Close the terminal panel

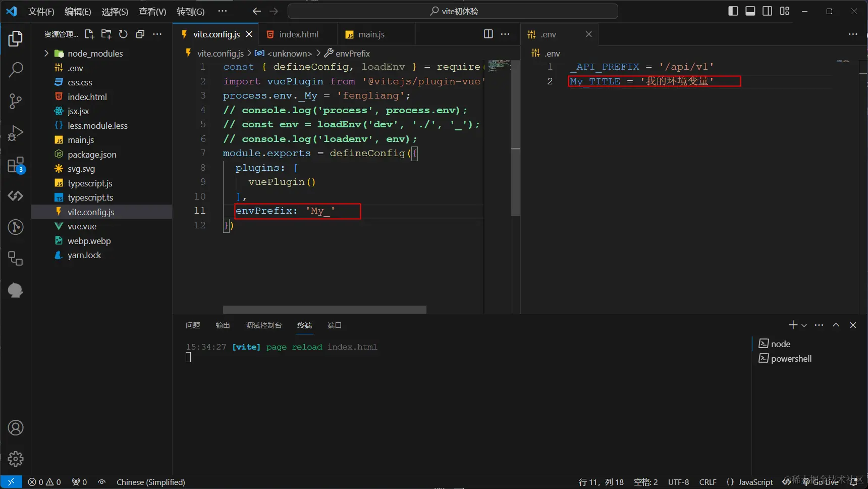[x=853, y=325]
